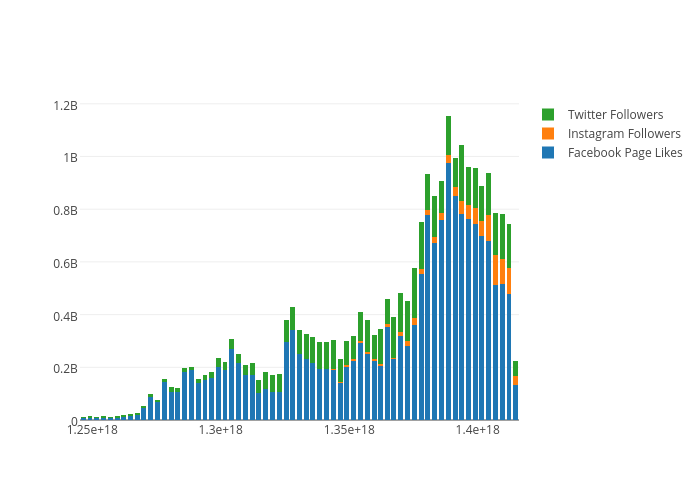Click the 1.25e+18 x-axis label
The image size is (700, 500).
[x=92, y=430]
